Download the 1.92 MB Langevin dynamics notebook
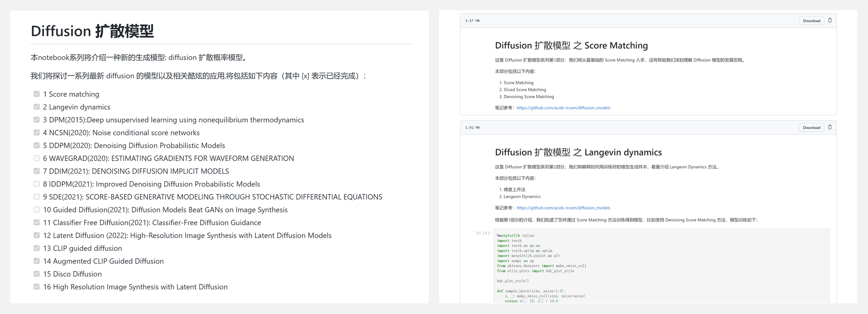Screen dimensions: 868x314 point(811,128)
